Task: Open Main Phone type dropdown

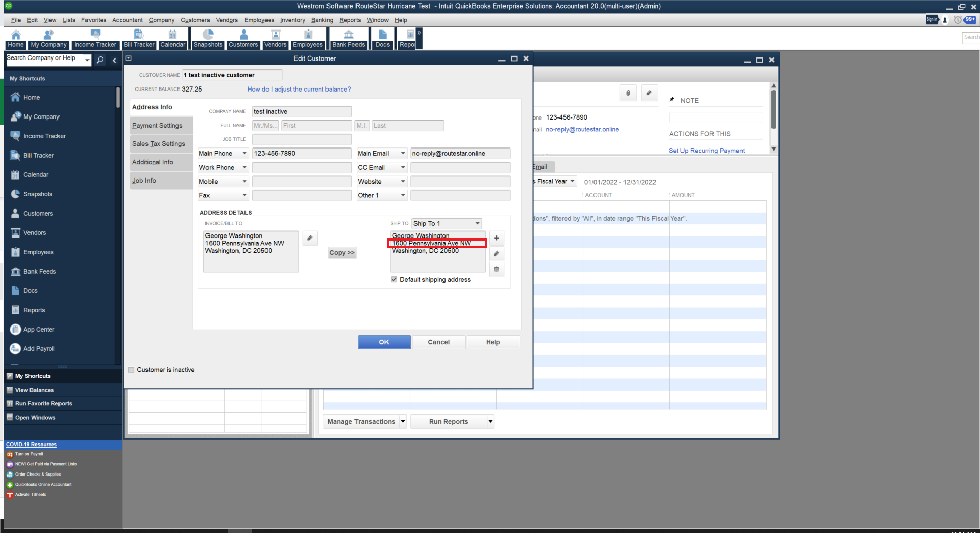Action: coord(245,154)
